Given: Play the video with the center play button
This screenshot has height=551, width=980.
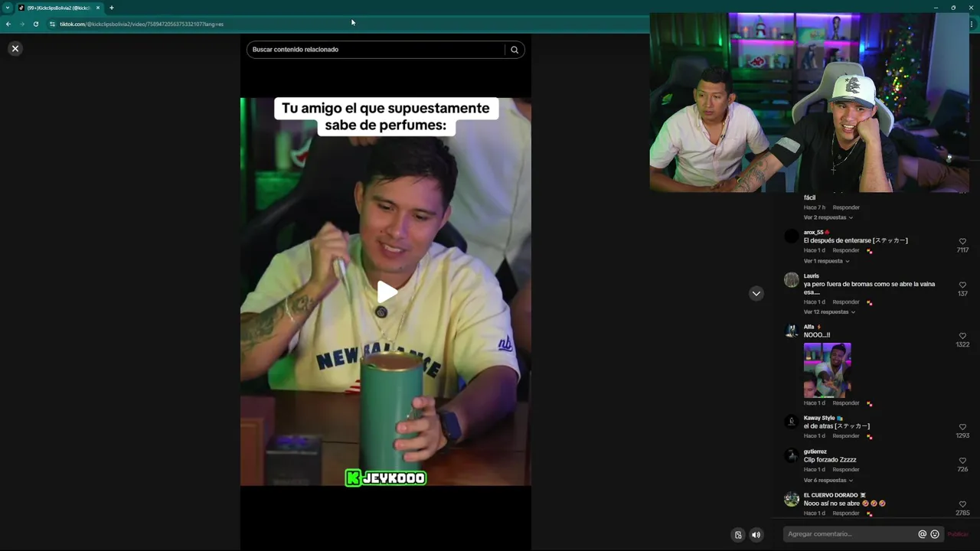Looking at the screenshot, I should click(387, 292).
